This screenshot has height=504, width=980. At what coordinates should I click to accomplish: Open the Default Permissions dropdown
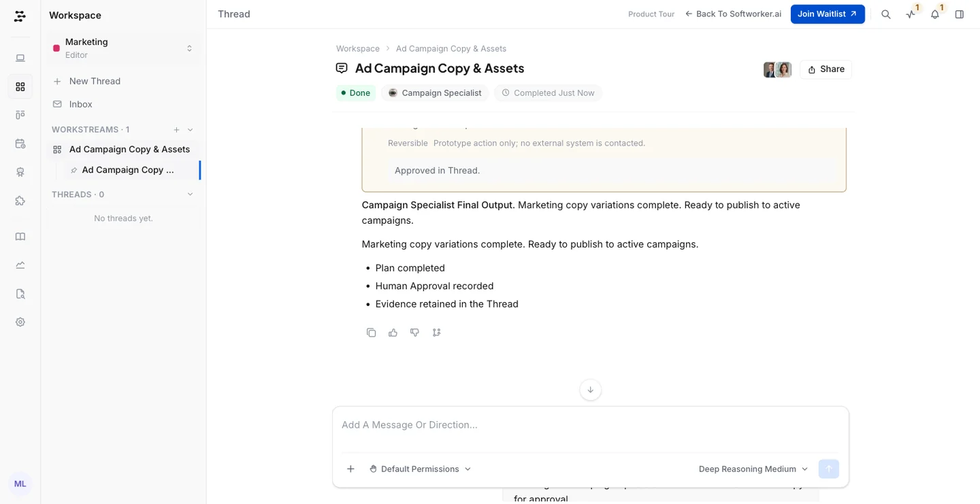(420, 469)
